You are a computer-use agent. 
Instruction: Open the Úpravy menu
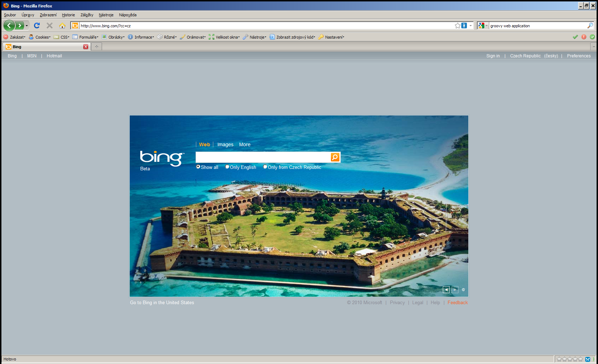[28, 15]
